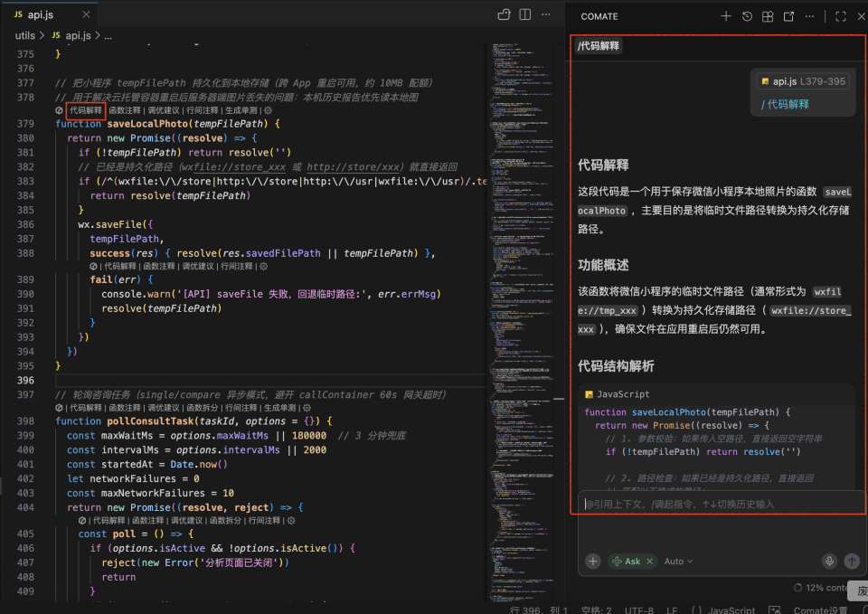Click 函数注释 code lens above fail(err)

click(x=159, y=266)
